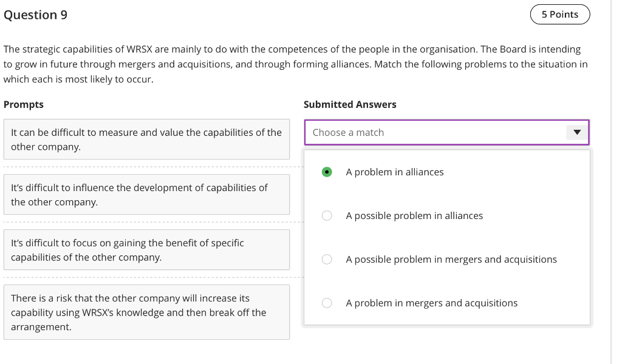Pick the 'A possible problem in alliances' option text
The image size is (622, 364).
pos(414,216)
